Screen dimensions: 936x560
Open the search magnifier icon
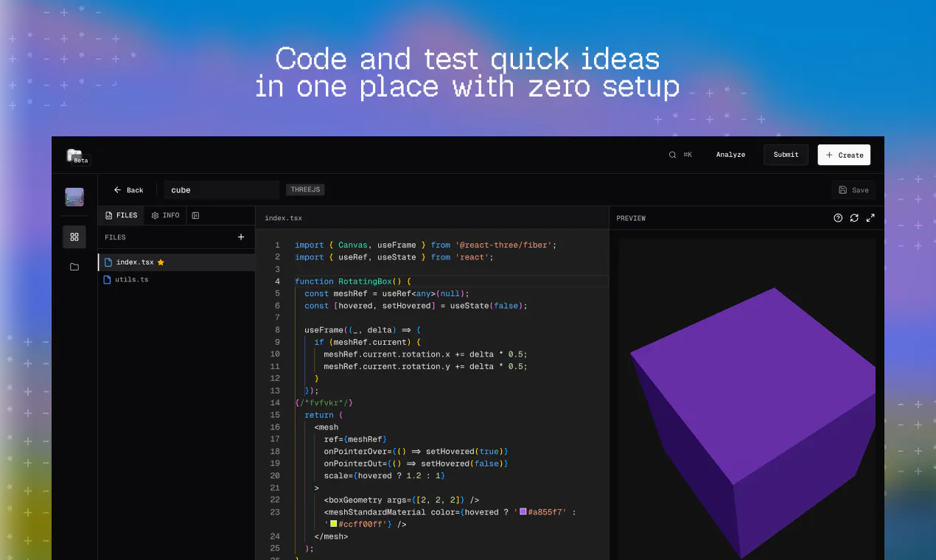672,155
